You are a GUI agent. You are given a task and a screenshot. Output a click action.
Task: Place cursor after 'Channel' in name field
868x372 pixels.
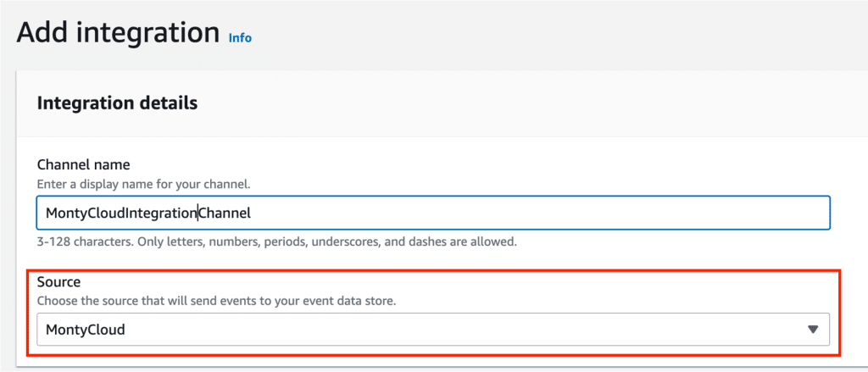click(253, 214)
